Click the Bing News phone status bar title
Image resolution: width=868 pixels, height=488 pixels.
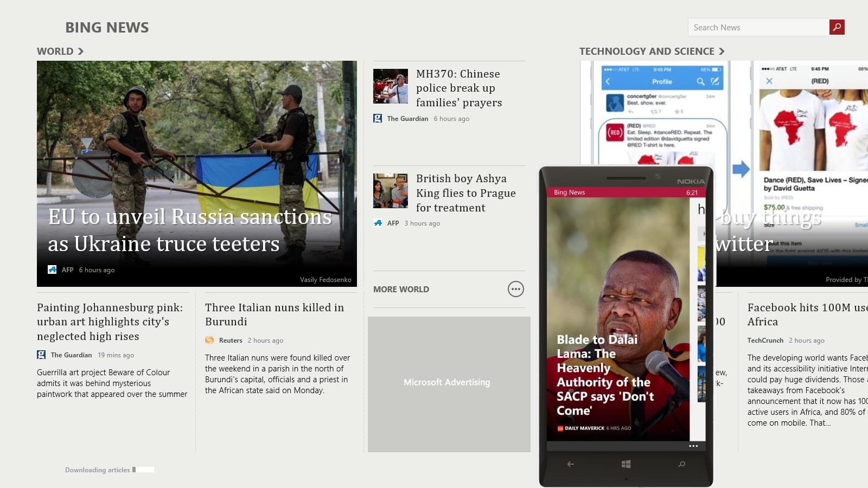tap(569, 192)
